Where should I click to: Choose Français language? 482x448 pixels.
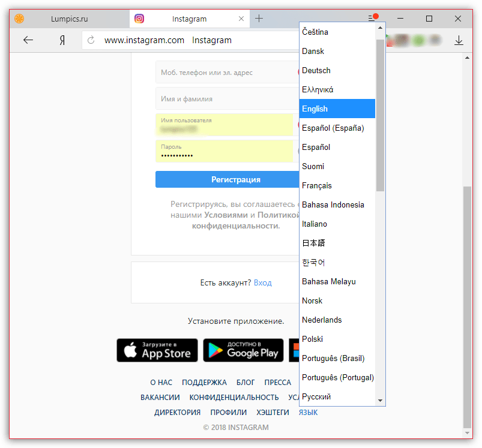[337, 185]
